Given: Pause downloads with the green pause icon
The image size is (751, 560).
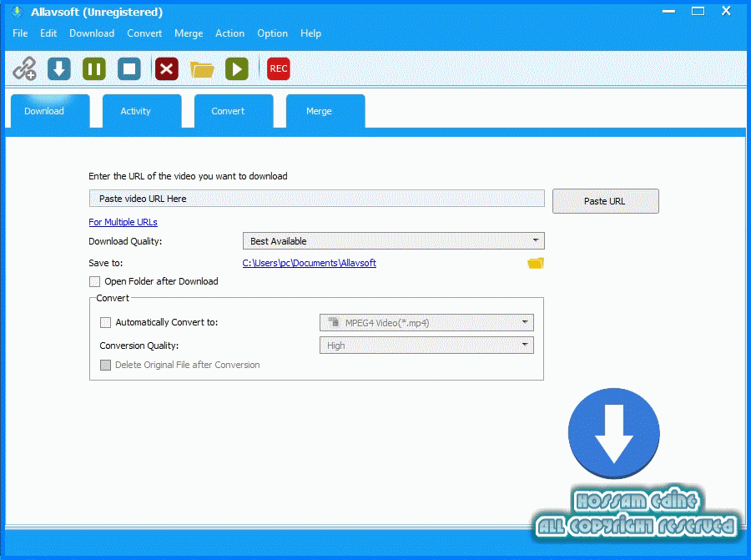Looking at the screenshot, I should click(x=93, y=69).
